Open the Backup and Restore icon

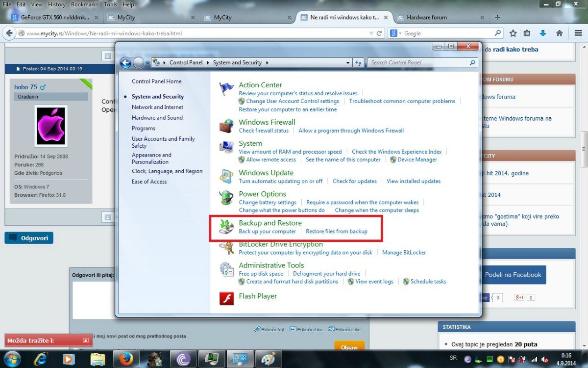coord(226,227)
